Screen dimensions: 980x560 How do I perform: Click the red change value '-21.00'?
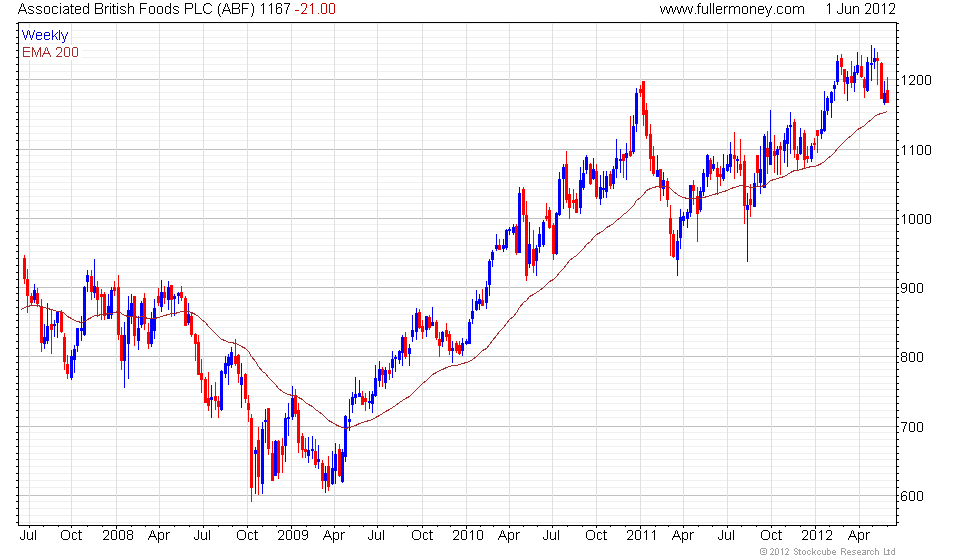pos(315,9)
